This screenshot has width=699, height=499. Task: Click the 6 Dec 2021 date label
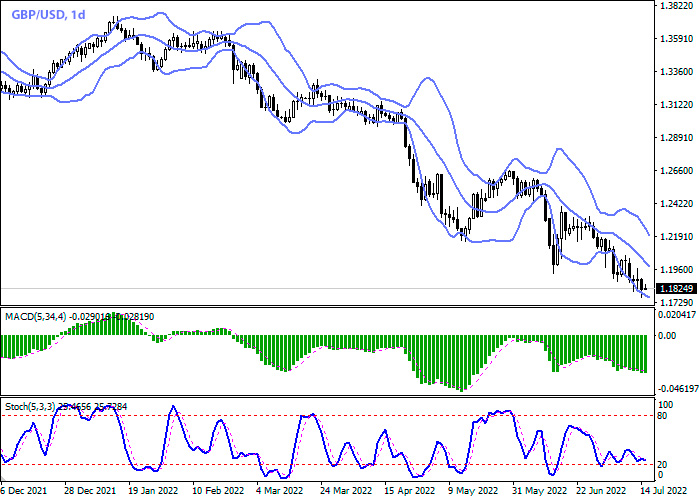point(24,491)
